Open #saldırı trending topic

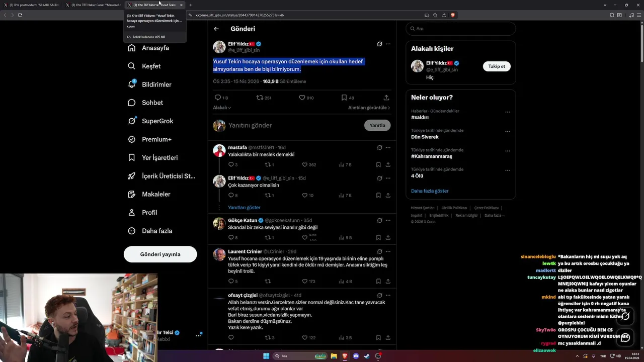(x=420, y=117)
